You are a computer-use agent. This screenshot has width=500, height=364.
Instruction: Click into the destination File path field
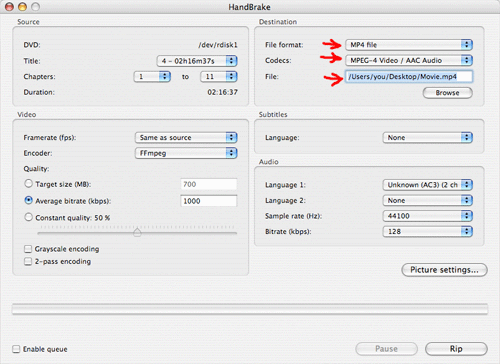point(409,77)
